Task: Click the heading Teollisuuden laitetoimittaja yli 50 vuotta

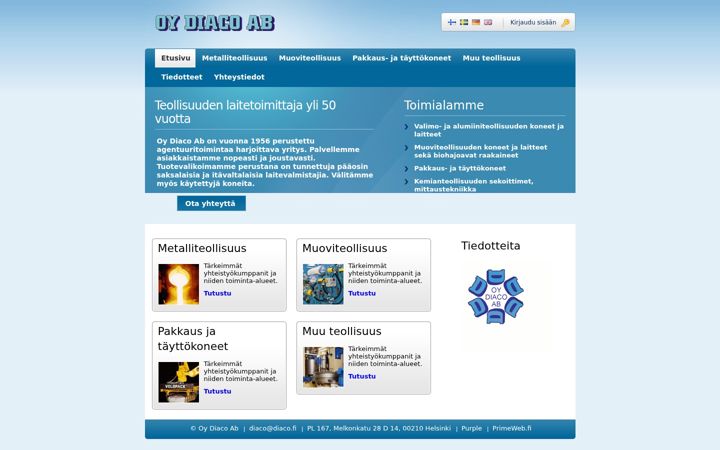Action: pyautogui.click(x=245, y=112)
